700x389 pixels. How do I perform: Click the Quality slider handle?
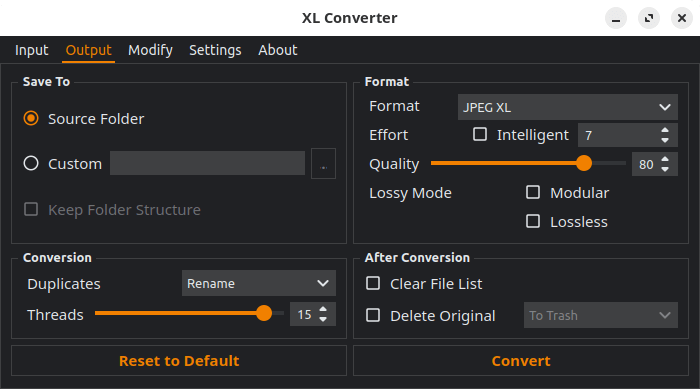[584, 163]
